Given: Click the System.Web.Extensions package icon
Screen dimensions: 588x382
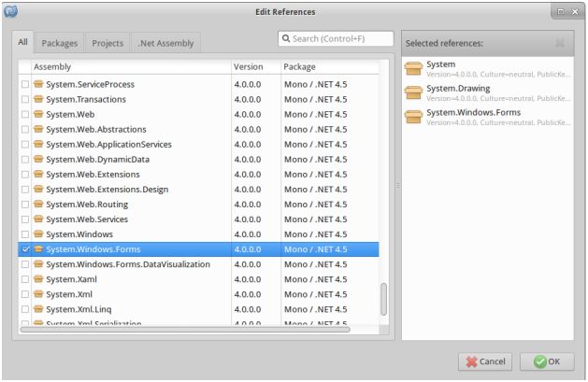Looking at the screenshot, I should (x=38, y=174).
